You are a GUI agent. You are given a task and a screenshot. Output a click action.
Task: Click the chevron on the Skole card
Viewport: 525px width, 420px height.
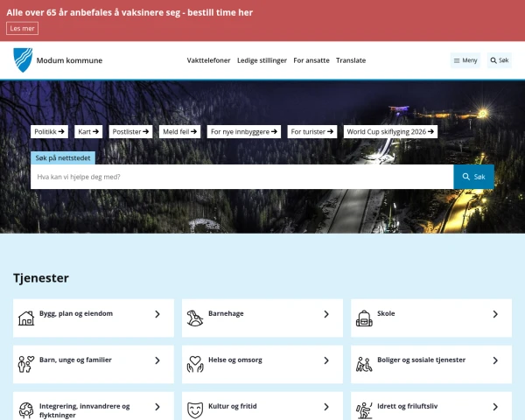point(495,314)
